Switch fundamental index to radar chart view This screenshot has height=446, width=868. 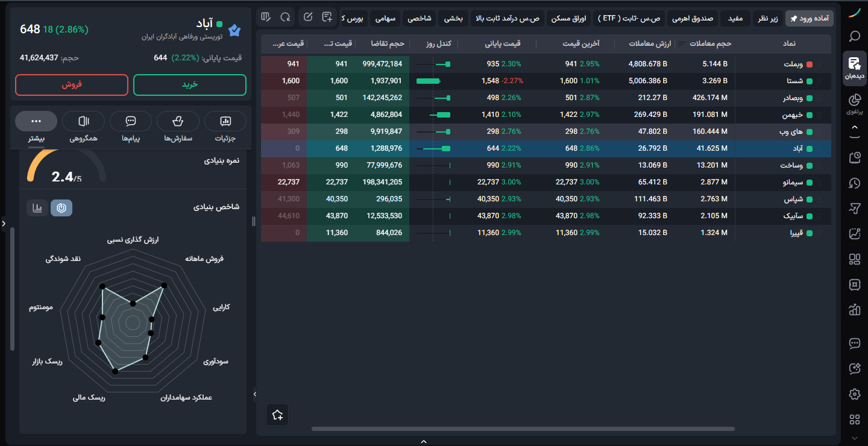61,208
